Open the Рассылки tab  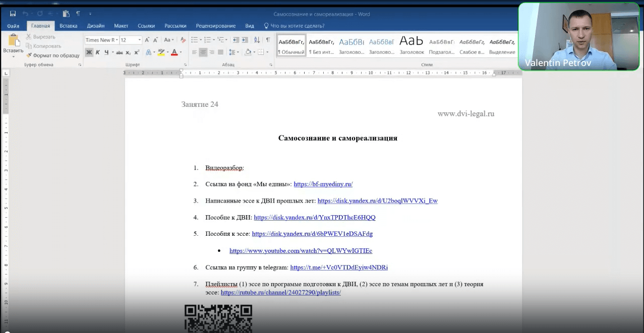[175, 26]
